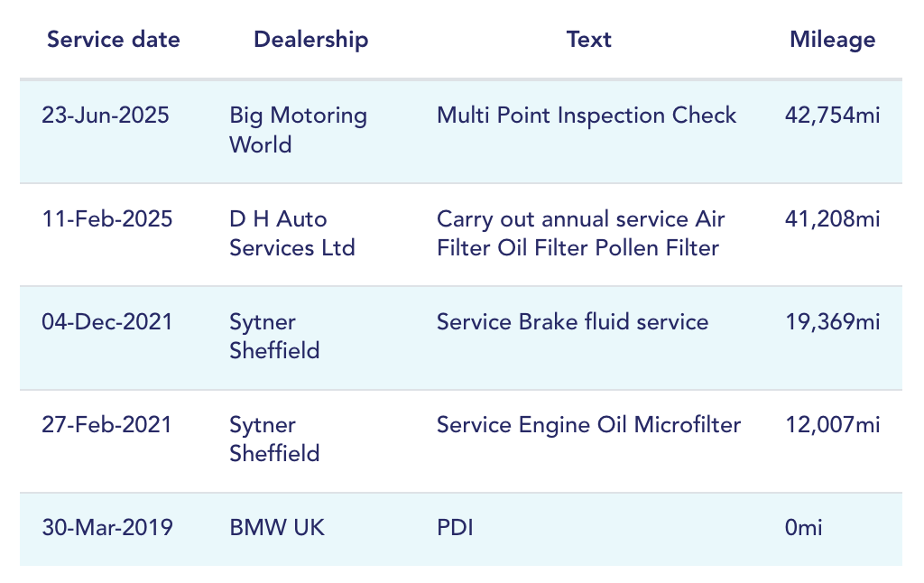924x583 pixels.
Task: Click Service Brake fluid service entry
Action: click(x=572, y=322)
